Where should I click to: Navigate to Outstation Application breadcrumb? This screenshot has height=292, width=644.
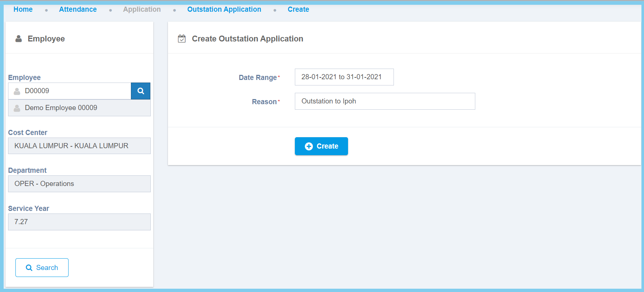pyautogui.click(x=224, y=10)
